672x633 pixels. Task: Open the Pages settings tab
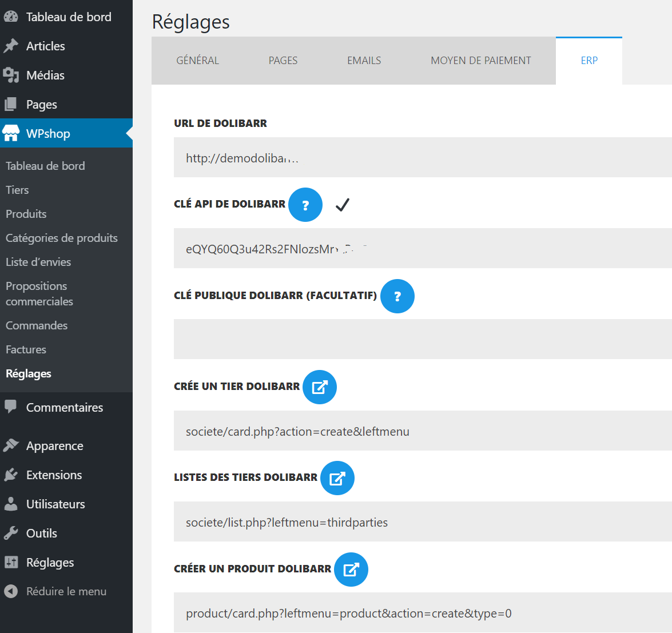[x=283, y=61]
